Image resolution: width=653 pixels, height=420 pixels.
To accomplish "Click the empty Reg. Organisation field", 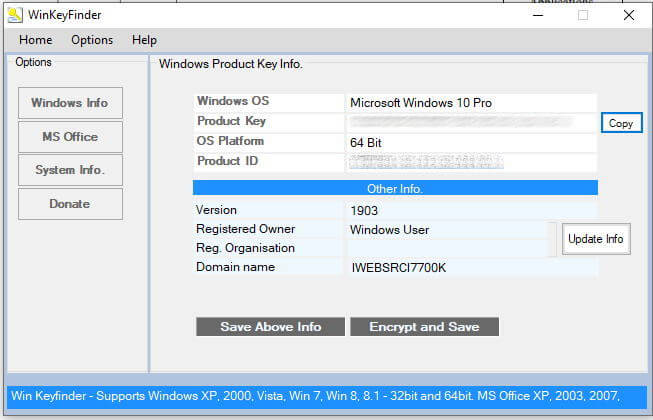I will coord(448,249).
